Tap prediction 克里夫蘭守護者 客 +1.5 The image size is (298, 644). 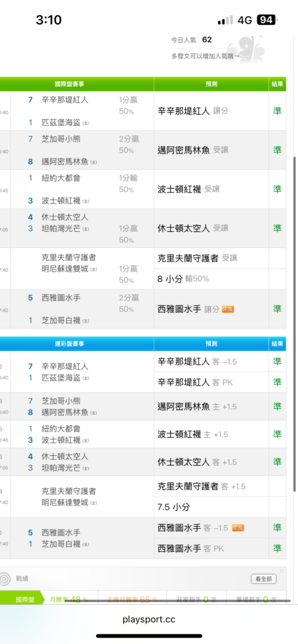(202, 486)
